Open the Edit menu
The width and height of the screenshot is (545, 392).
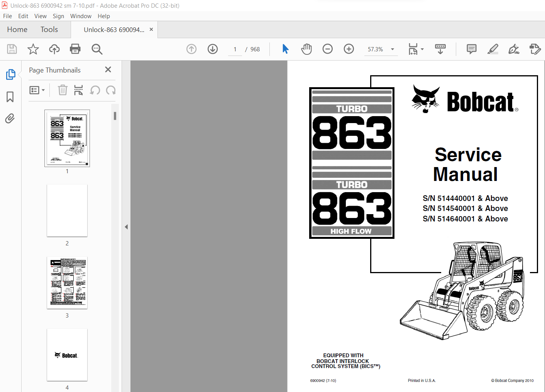pos(23,16)
